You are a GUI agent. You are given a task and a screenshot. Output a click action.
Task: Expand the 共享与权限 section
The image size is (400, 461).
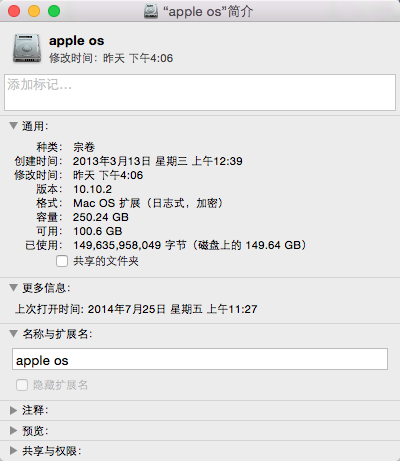click(x=13, y=451)
